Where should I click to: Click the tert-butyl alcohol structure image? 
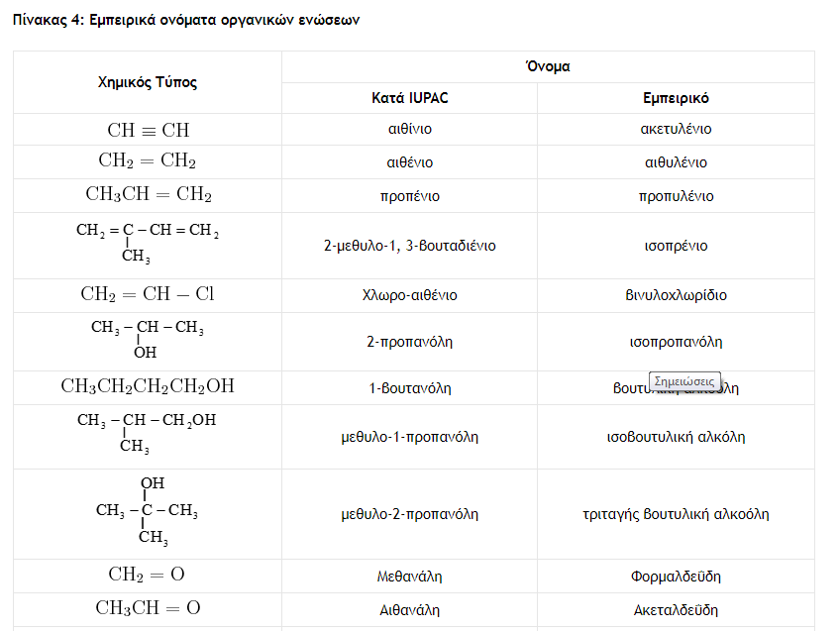[148, 511]
